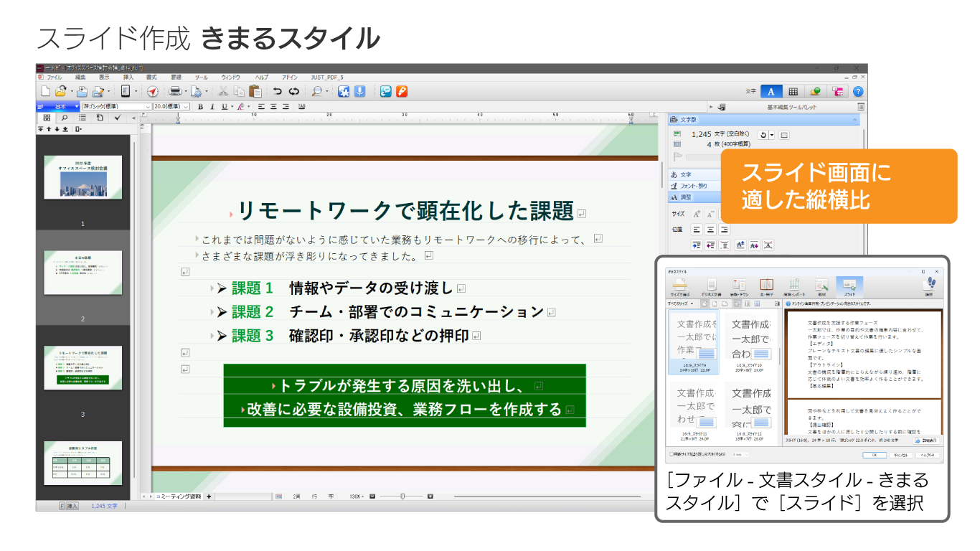Click the magnifier search icon in side panel
Screen dimensions: 980x551
[64, 118]
